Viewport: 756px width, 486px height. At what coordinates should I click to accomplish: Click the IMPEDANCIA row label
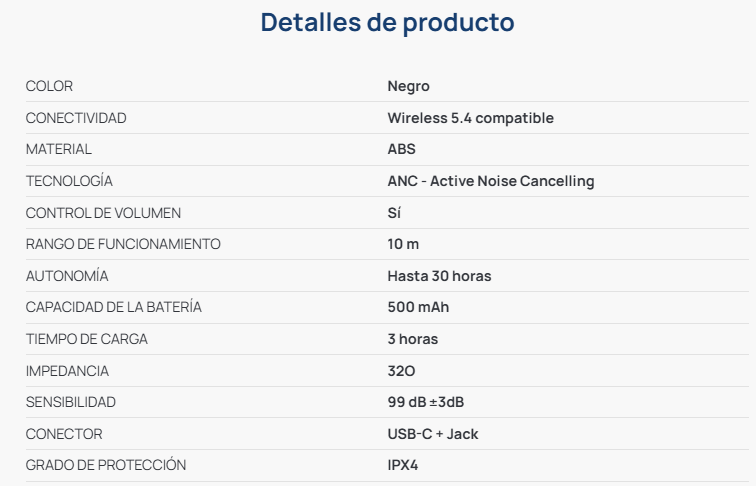67,371
